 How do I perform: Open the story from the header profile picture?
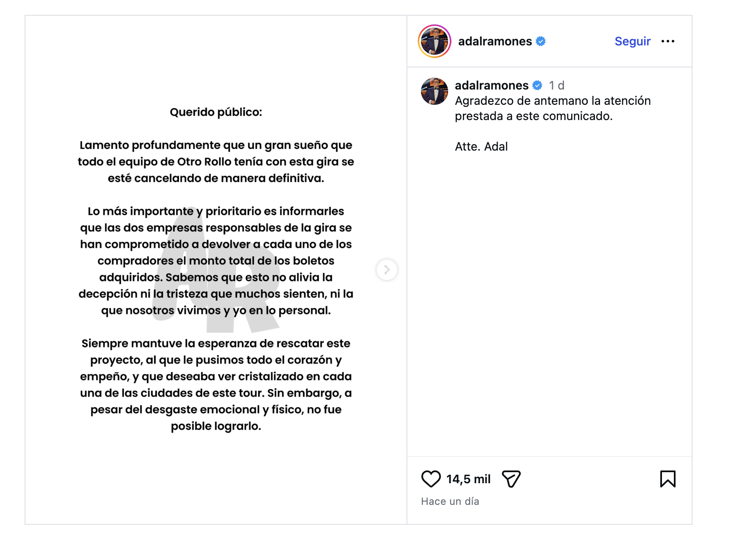(x=434, y=41)
